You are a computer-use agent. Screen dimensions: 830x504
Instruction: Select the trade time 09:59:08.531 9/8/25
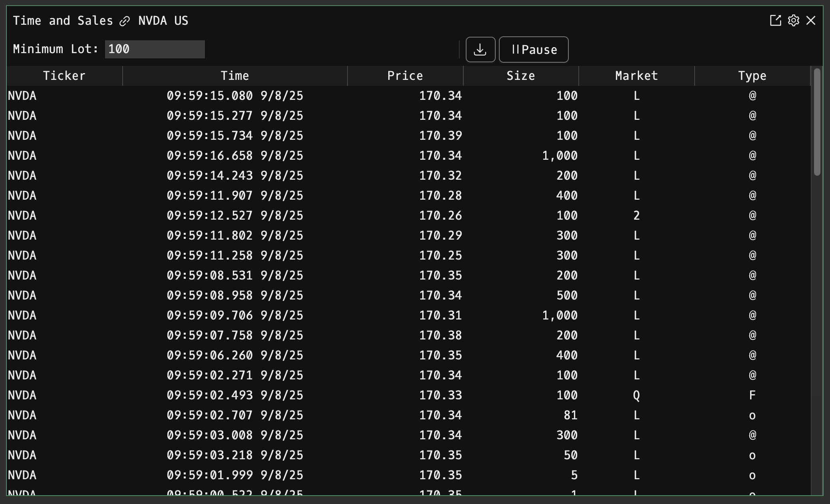tap(235, 276)
